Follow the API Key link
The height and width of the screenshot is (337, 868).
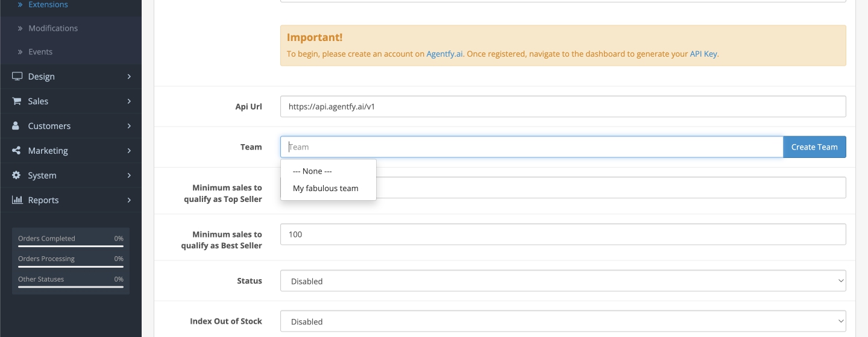point(703,54)
